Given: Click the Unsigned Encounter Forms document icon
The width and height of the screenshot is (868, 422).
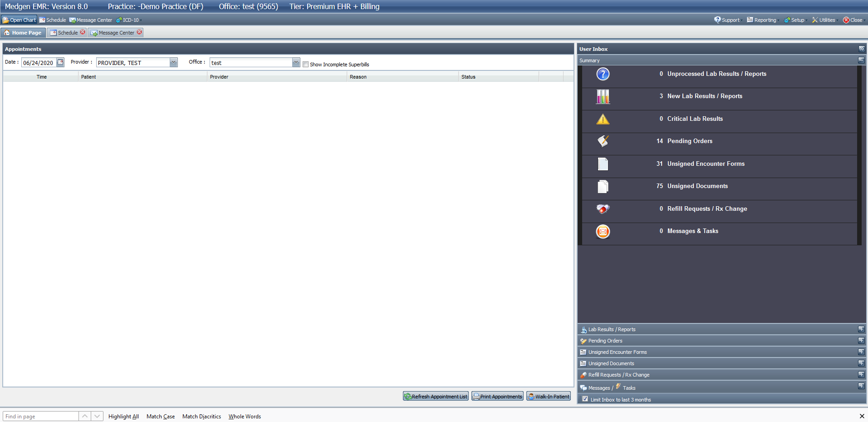Looking at the screenshot, I should pos(603,164).
